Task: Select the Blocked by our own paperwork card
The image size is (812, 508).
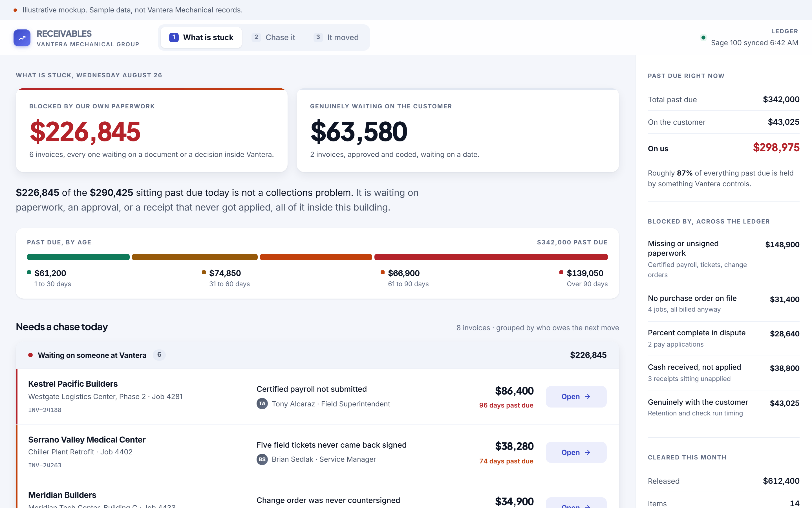Action: click(x=152, y=130)
